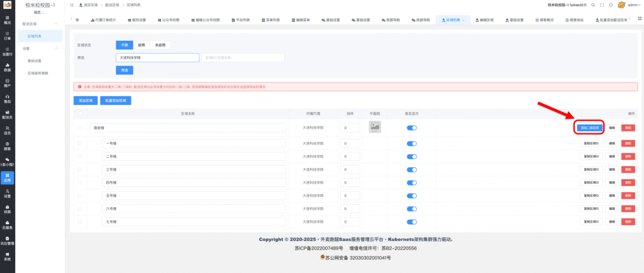Open the admin user dropdown

634,5
